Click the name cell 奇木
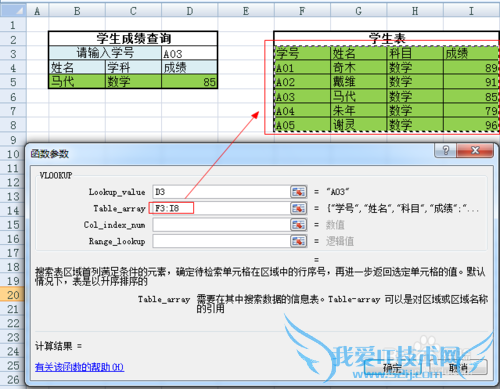 [359, 68]
